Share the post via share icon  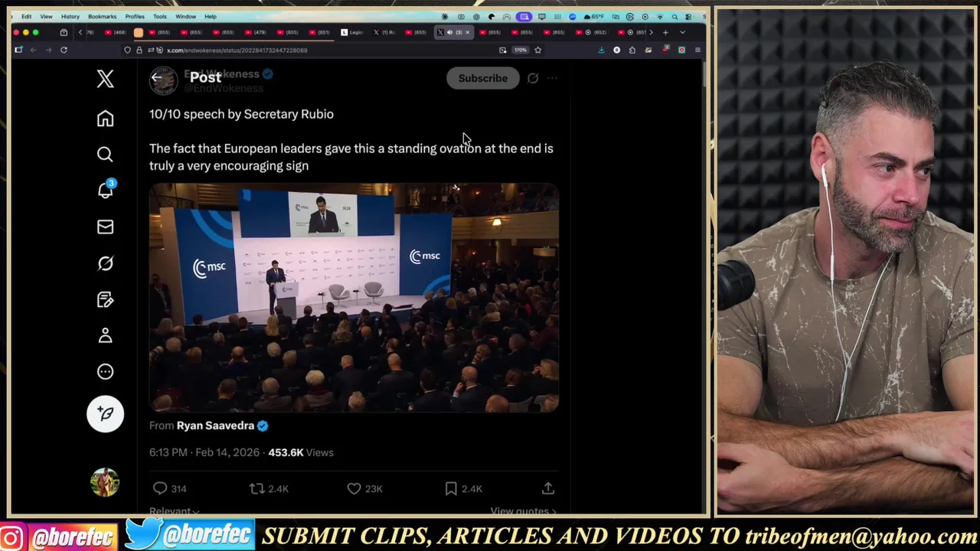[548, 488]
